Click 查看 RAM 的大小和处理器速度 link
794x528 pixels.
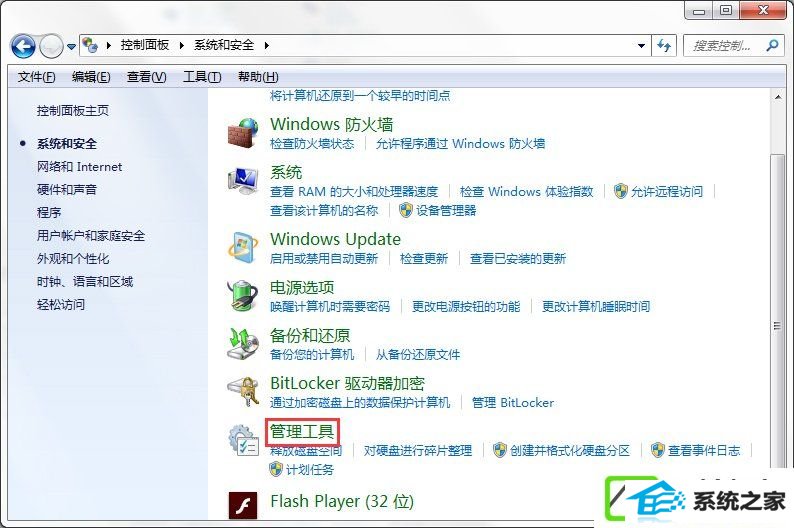[354, 192]
